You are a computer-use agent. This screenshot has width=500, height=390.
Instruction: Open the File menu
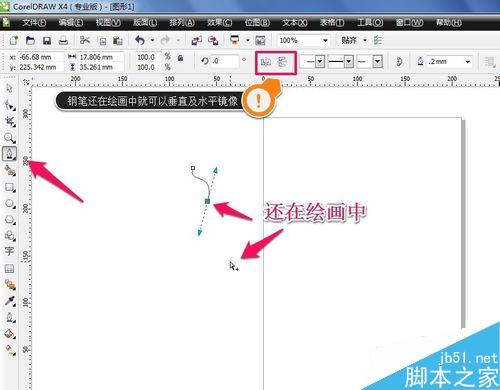(34, 23)
